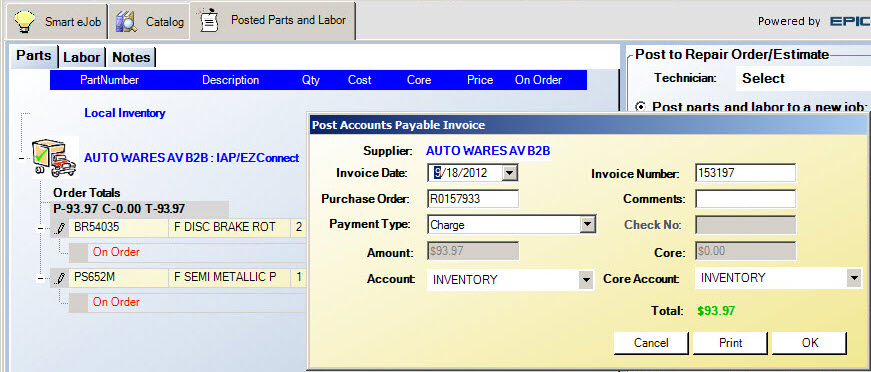871x372 pixels.
Task: Collapse the PS652M part row expander
Action: click(41, 278)
